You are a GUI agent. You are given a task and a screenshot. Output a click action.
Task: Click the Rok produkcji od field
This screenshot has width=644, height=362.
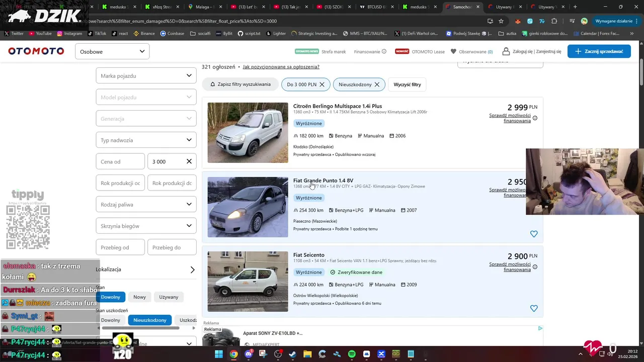[x=120, y=183]
